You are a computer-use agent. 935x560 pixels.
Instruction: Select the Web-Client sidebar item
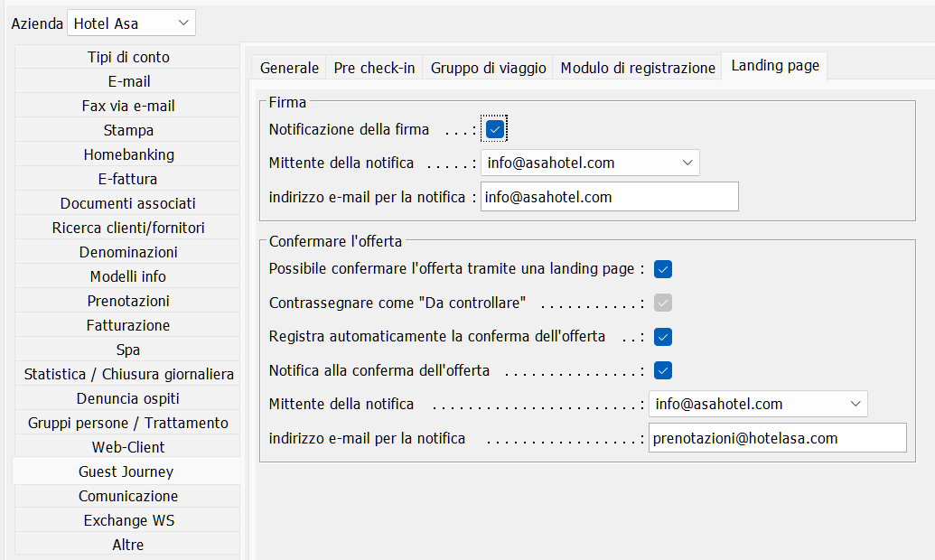(127, 447)
